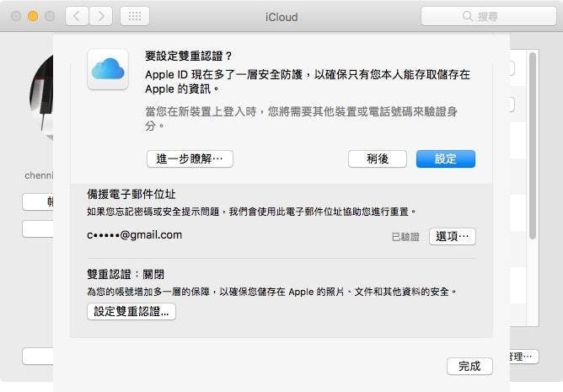Go forward with the right arrow button
The height and width of the screenshot is (392, 563).
coord(101,16)
